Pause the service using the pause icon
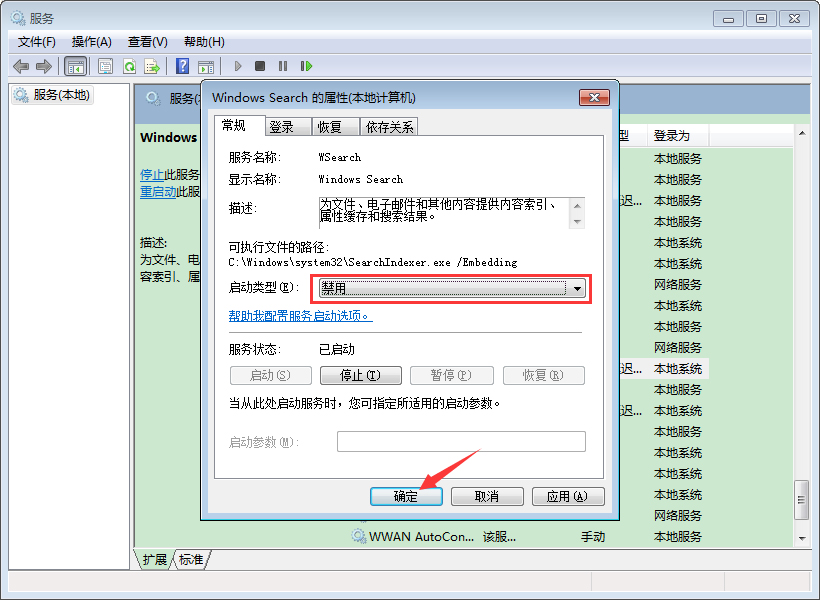The height and width of the screenshot is (600, 820). pos(281,65)
